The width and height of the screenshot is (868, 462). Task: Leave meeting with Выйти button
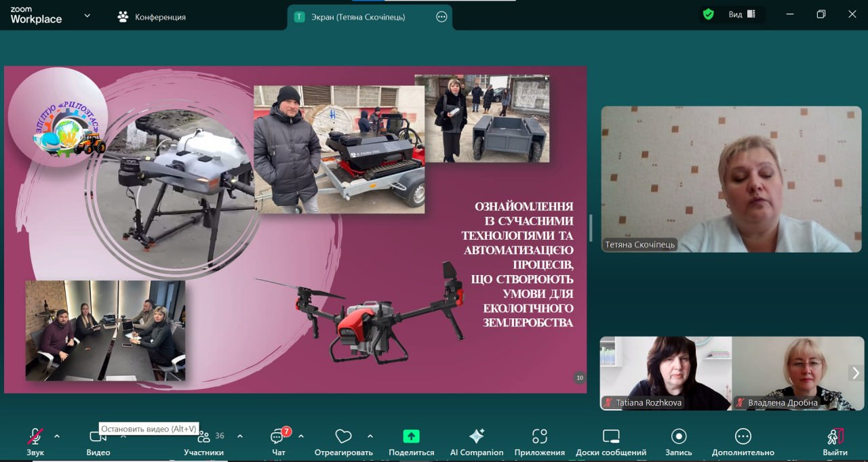(x=835, y=437)
